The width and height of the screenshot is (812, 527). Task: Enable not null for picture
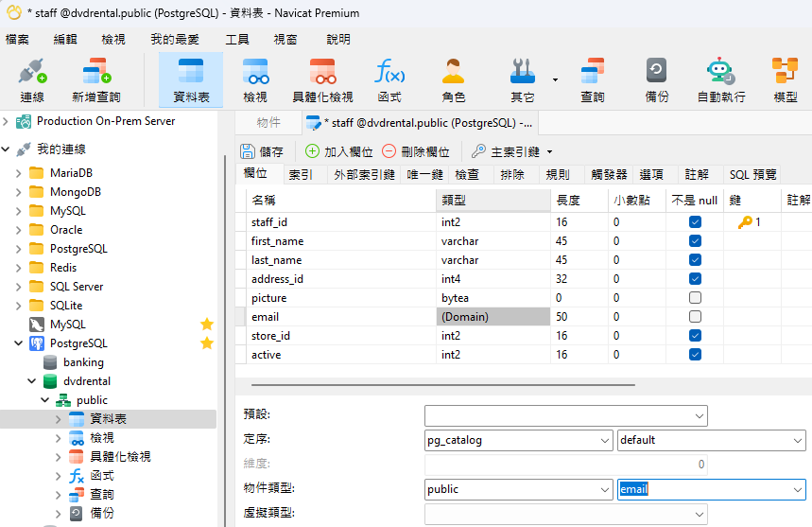[695, 297]
